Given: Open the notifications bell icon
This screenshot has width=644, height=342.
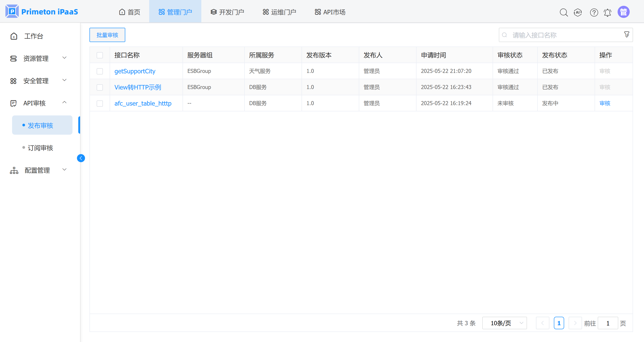Looking at the screenshot, I should (x=608, y=12).
